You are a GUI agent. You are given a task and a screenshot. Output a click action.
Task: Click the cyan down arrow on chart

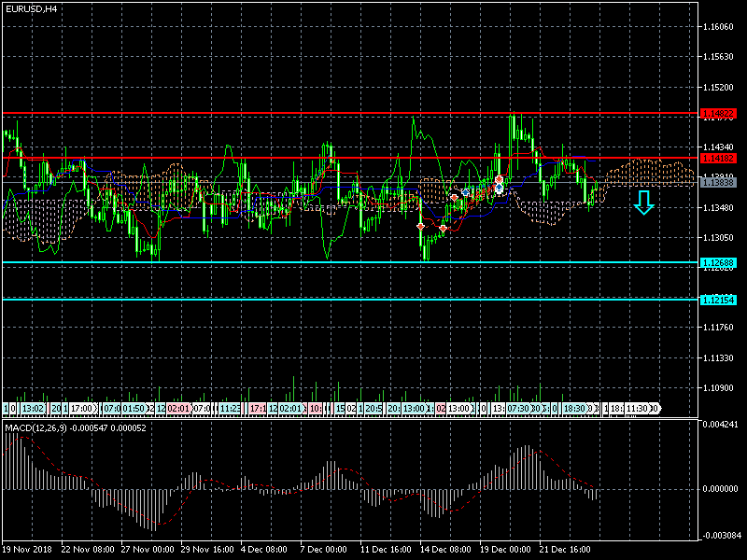point(643,202)
